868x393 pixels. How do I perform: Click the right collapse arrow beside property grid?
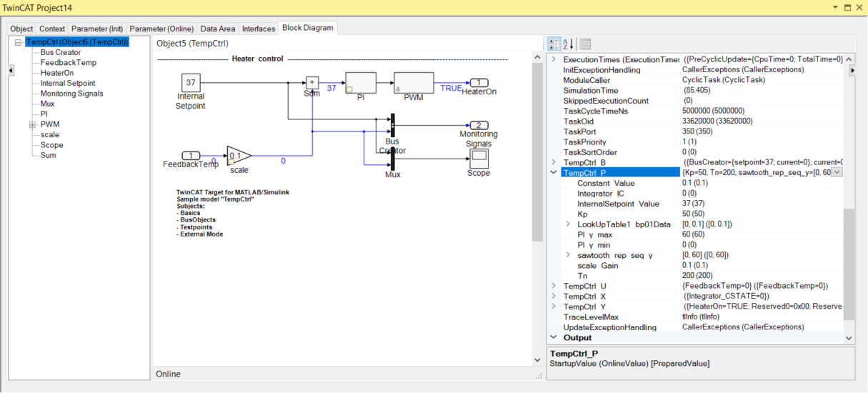tap(852, 71)
